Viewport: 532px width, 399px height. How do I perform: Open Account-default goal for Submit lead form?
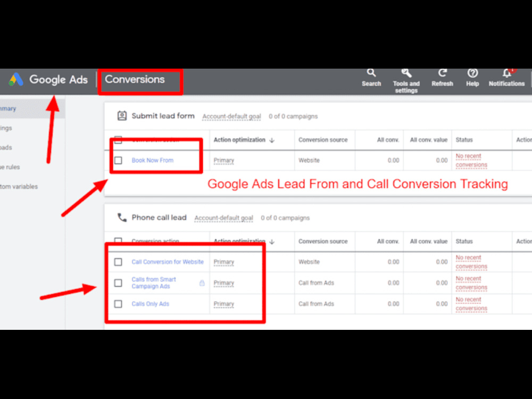[x=231, y=117]
